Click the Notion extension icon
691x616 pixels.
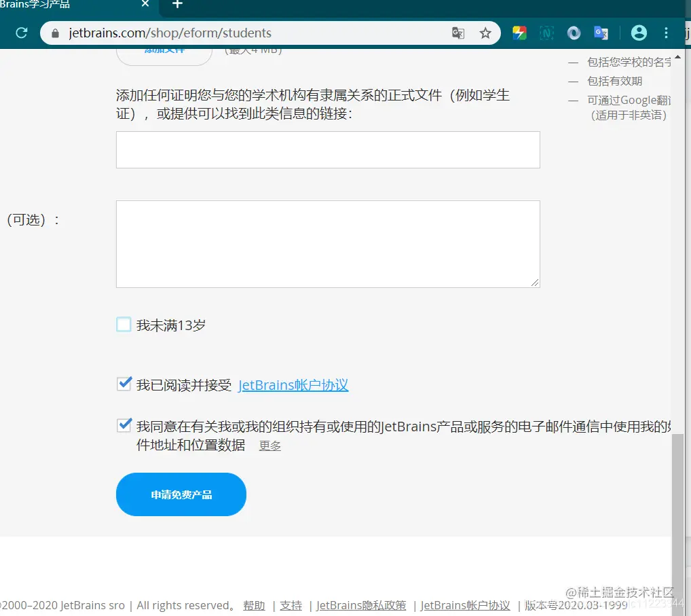pos(546,32)
